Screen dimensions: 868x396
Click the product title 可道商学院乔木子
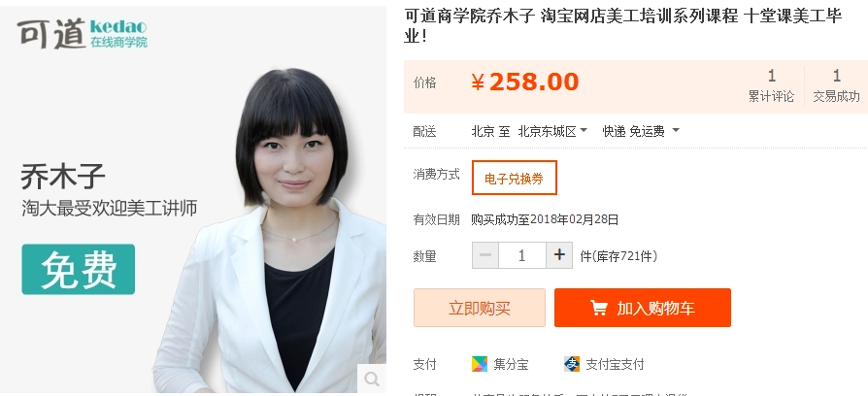point(621,26)
